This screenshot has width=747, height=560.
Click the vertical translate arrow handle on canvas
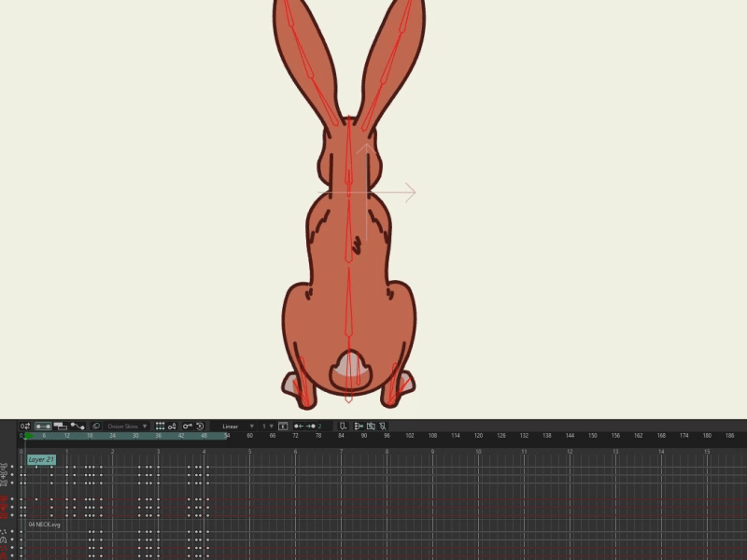coord(366,148)
